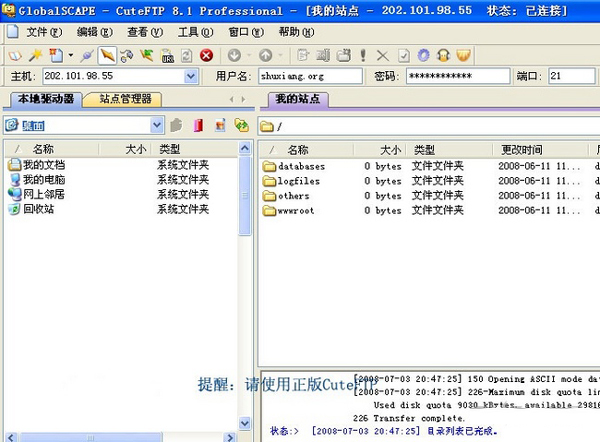Screen dimensions: 600x442
Task: Click the local parent folder icon
Action: point(176,125)
